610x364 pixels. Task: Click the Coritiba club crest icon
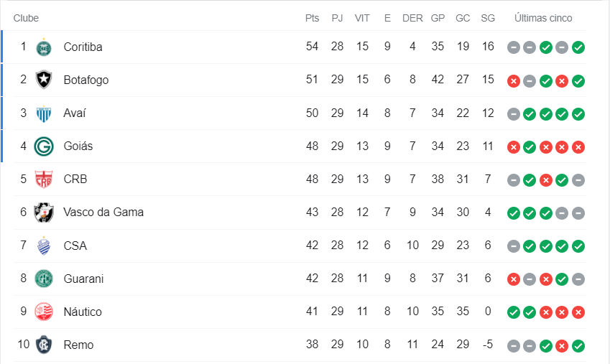point(44,47)
